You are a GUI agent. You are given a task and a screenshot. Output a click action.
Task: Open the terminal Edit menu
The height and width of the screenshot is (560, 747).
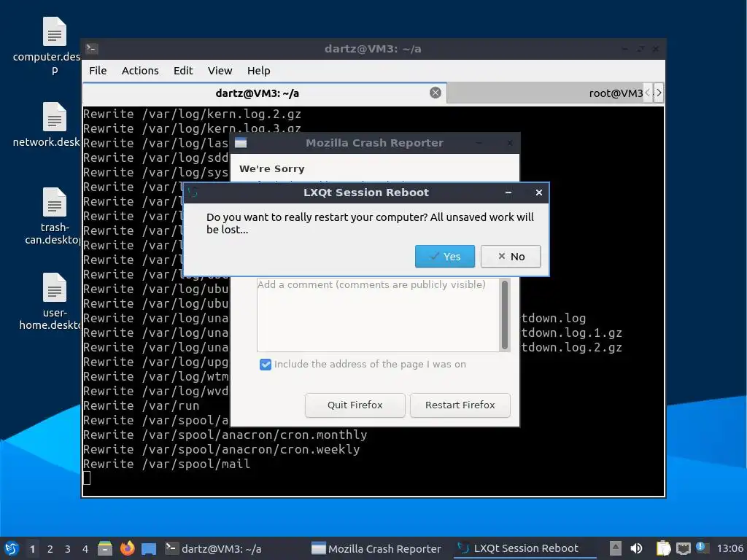(x=183, y=71)
